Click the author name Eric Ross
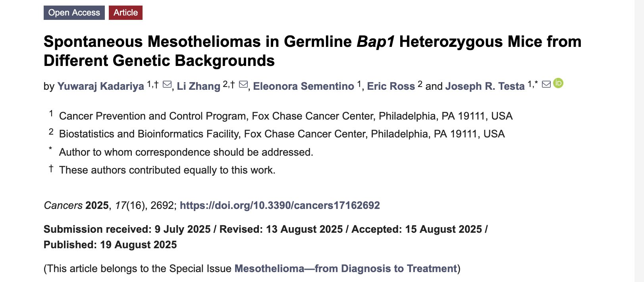 pos(391,86)
